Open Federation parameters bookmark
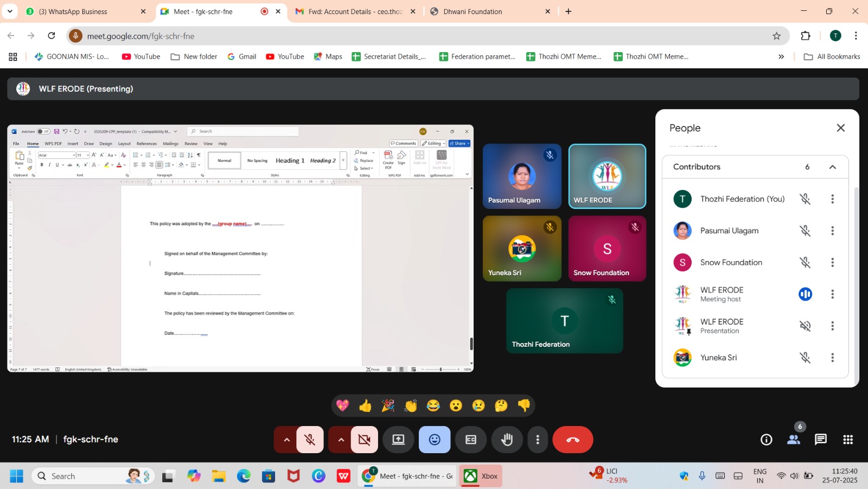This screenshot has width=868, height=489. 477,56
